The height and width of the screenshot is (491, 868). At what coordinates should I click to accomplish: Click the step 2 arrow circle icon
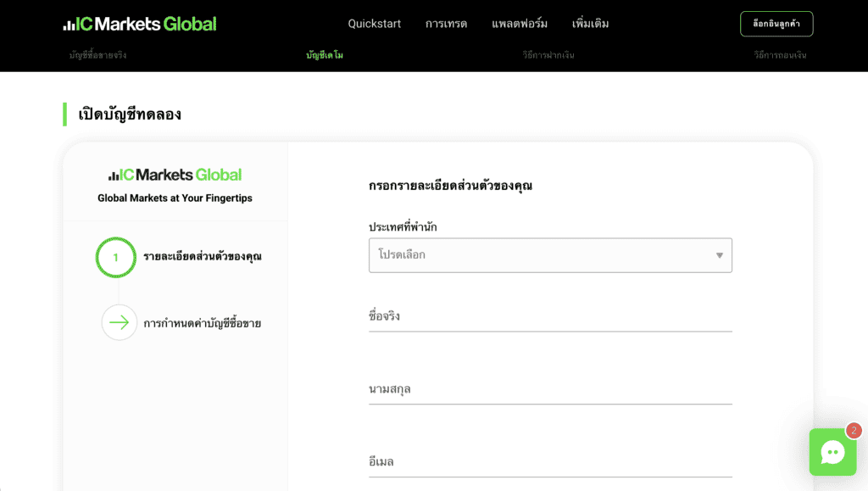click(x=120, y=322)
